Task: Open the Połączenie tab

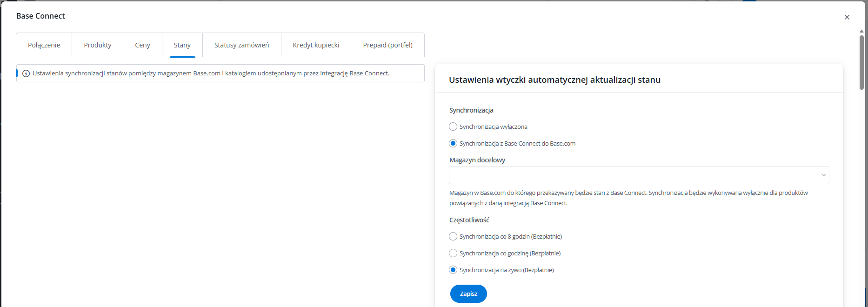Action: (x=44, y=45)
